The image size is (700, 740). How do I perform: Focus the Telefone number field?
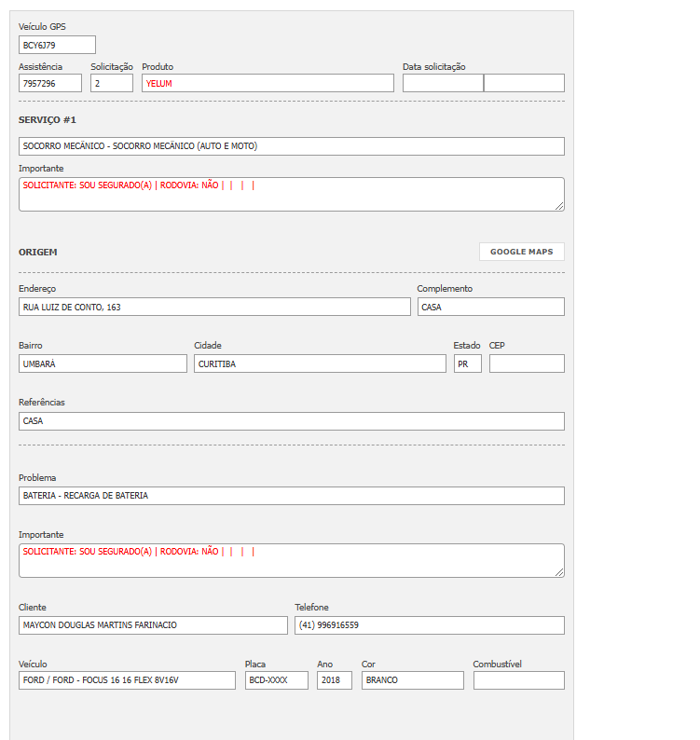click(429, 625)
